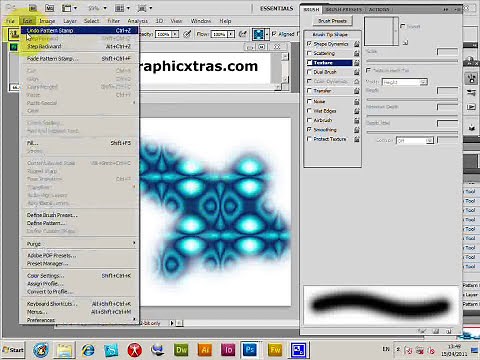This screenshot has height=360, width=480.
Task: Toggle the Aligned checkbox
Action: [x=274, y=34]
